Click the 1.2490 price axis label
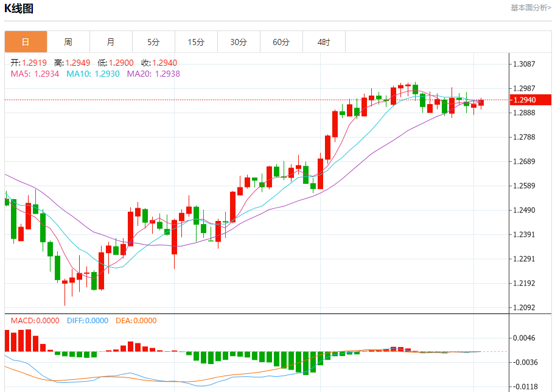The width and height of the screenshot is (555, 392). point(524,211)
